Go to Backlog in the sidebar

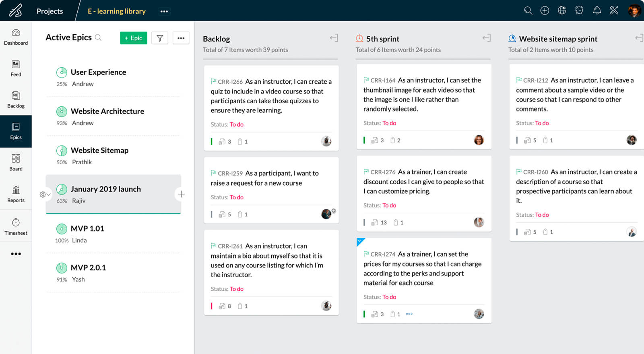(16, 100)
